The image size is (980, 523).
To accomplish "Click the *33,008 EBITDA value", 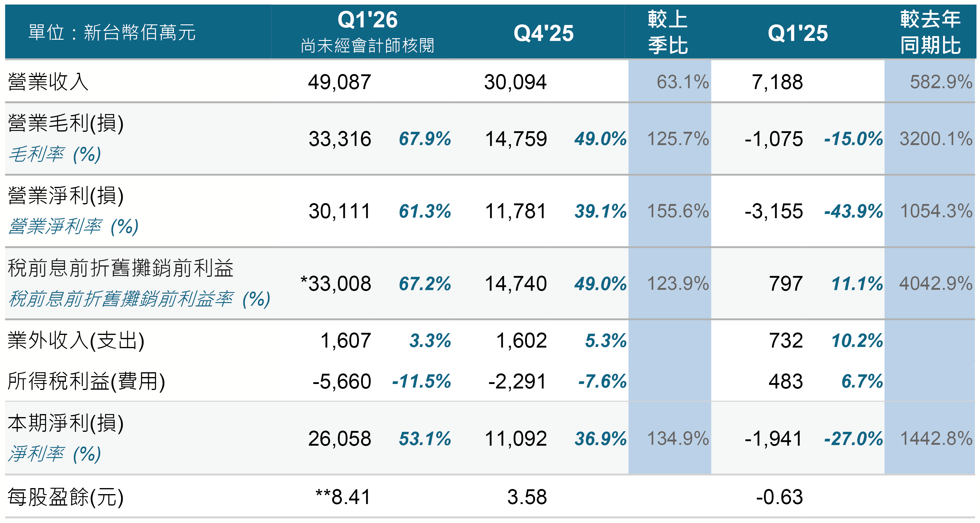I will (335, 284).
